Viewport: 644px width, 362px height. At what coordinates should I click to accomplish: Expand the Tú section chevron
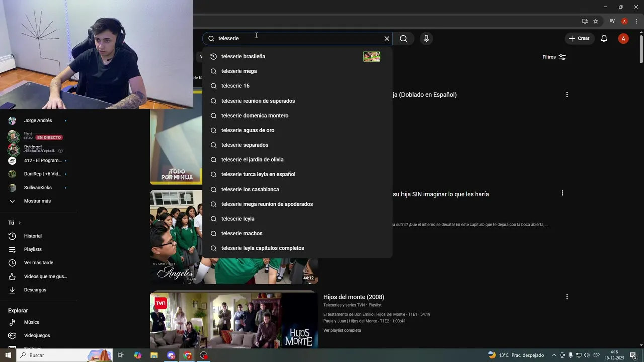(x=20, y=223)
